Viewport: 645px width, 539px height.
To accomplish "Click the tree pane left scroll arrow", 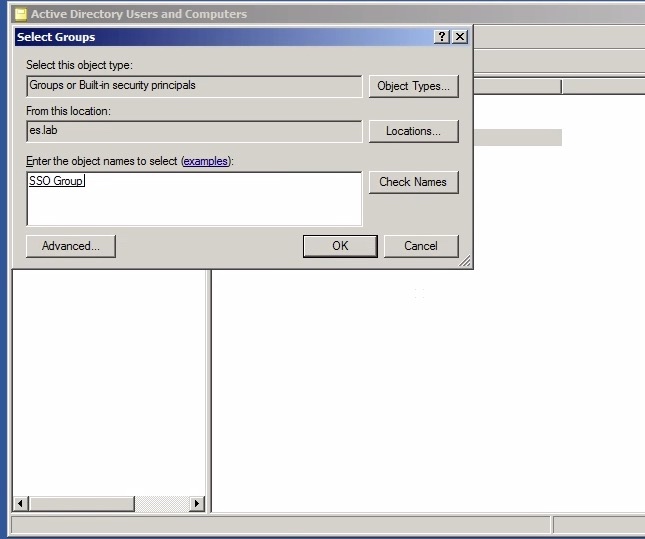I will tap(20, 503).
